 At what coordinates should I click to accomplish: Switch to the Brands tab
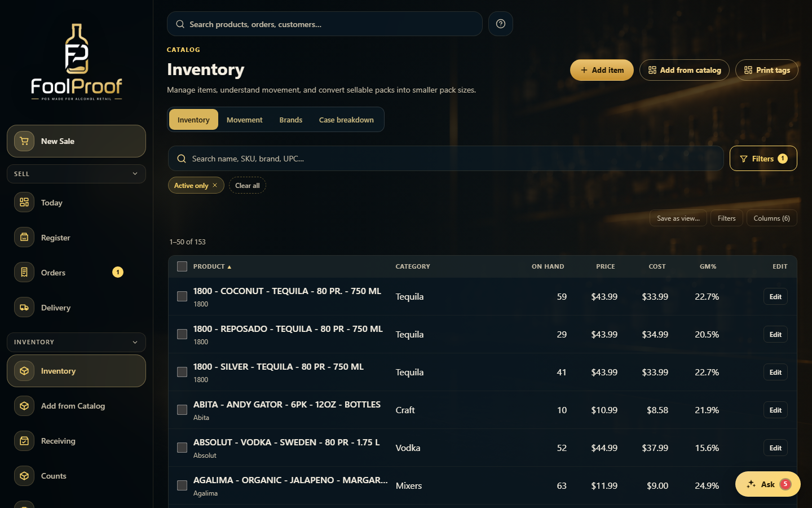pyautogui.click(x=290, y=120)
